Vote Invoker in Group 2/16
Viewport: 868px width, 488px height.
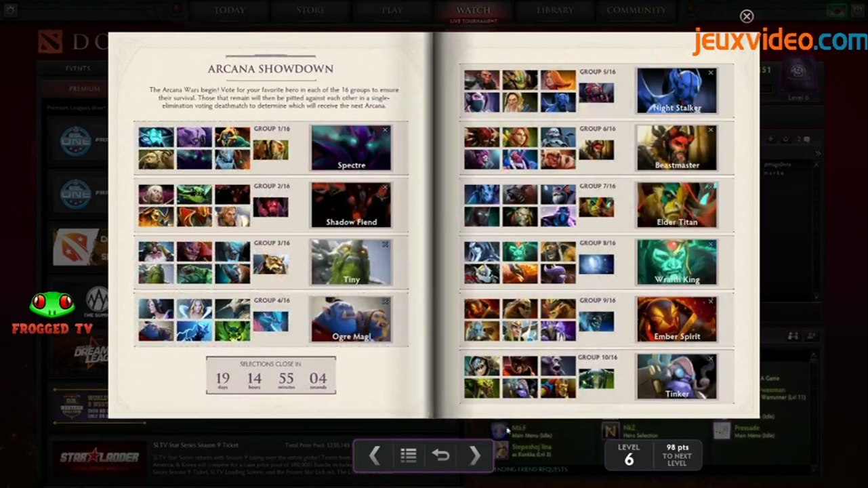point(157,195)
